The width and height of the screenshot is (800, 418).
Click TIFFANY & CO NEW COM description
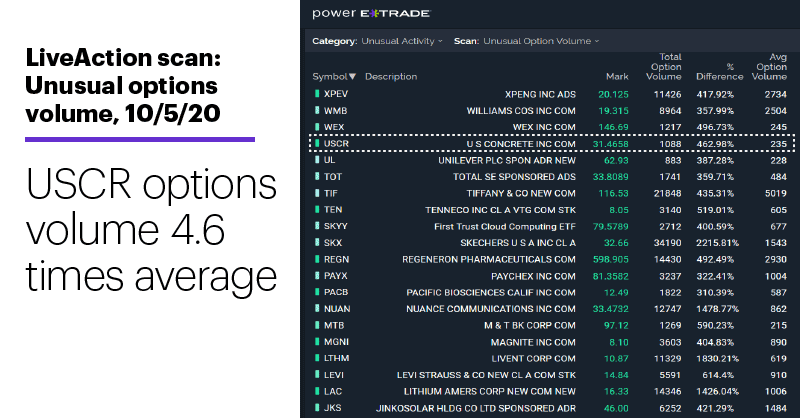521,193
